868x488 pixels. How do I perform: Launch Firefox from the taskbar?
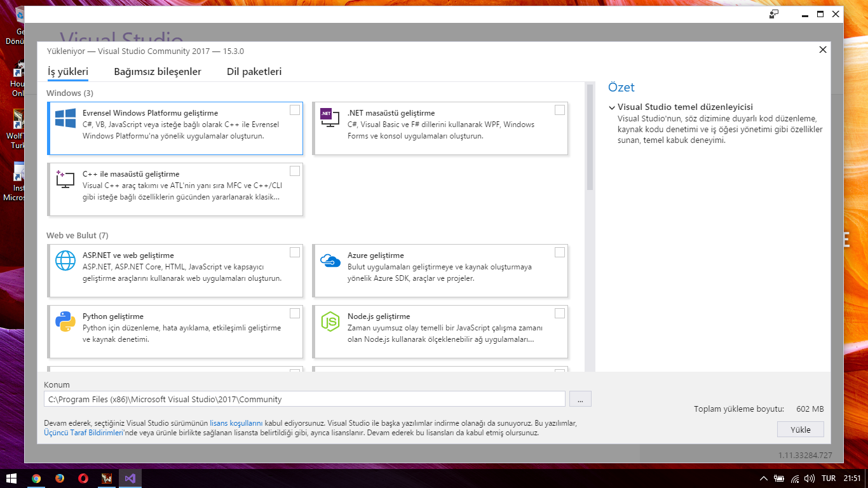coord(60,478)
